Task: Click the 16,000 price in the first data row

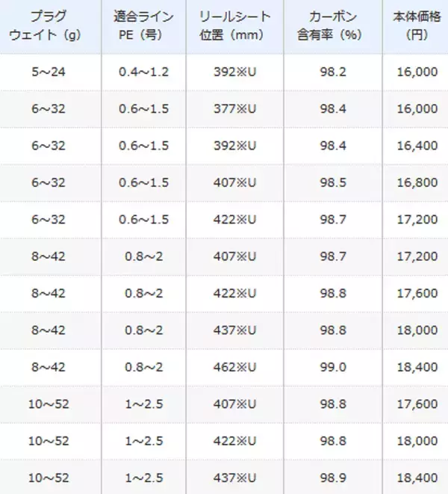Action: [419, 72]
